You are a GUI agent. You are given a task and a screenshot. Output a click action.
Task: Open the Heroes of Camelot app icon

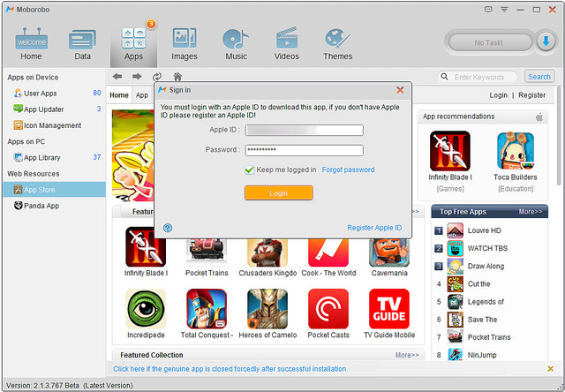267,309
